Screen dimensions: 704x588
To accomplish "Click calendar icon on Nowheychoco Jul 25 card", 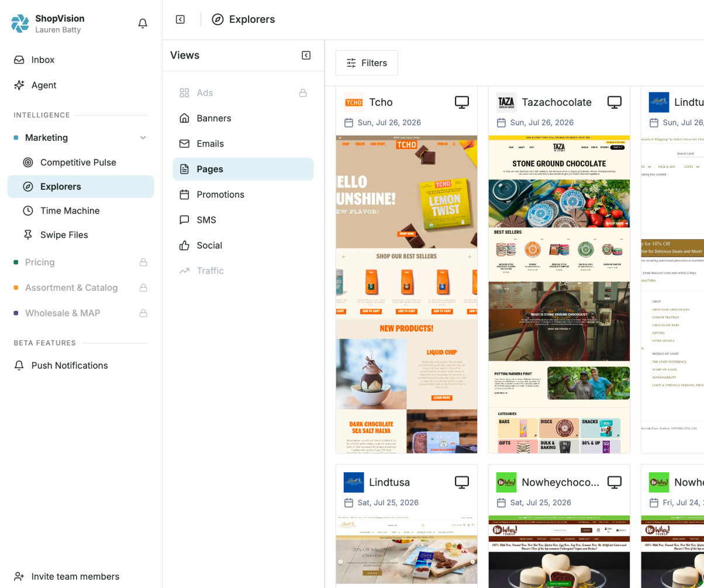I will [x=501, y=503].
